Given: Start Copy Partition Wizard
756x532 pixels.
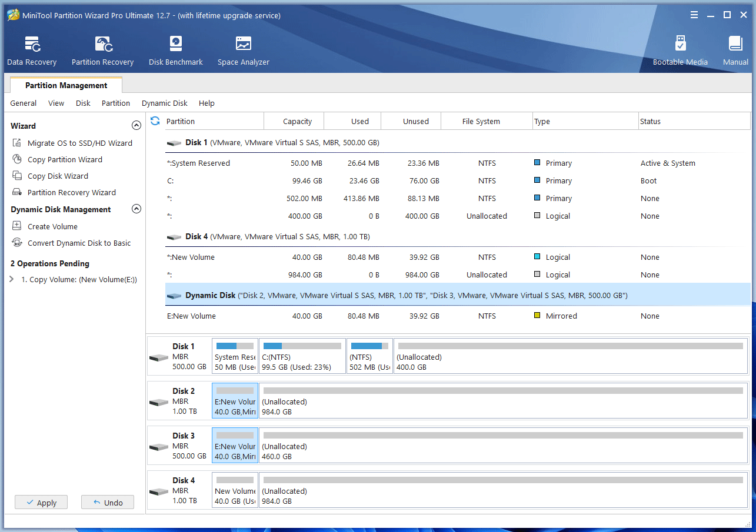Looking at the screenshot, I should tap(58, 159).
